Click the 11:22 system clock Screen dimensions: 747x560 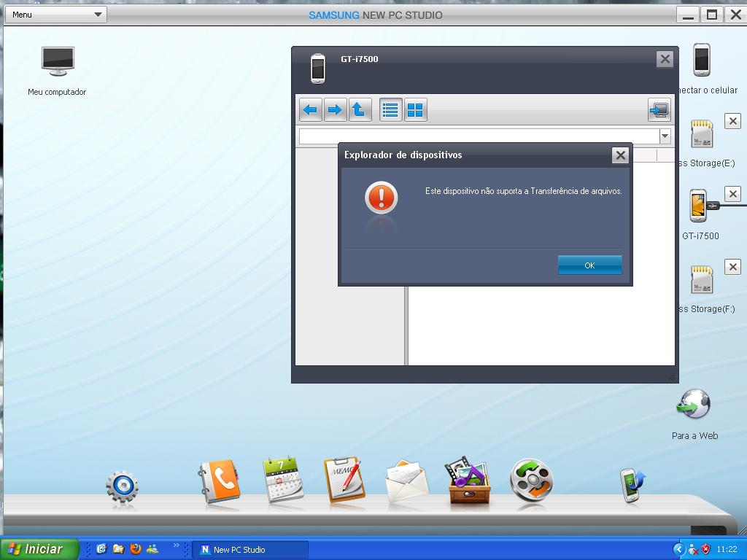tap(727, 550)
